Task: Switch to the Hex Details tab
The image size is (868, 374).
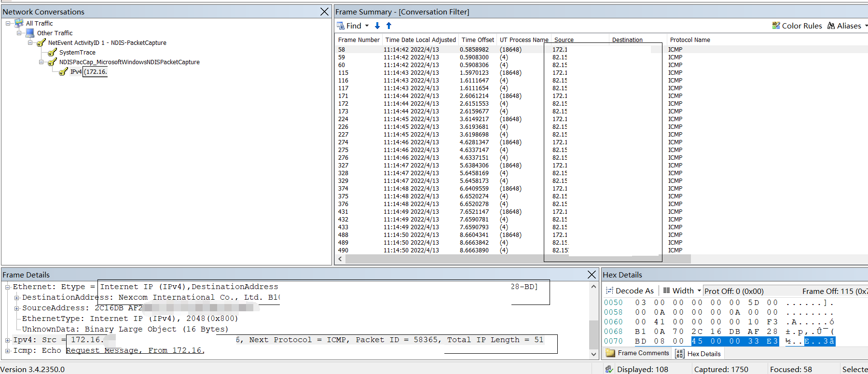Action: (698, 354)
